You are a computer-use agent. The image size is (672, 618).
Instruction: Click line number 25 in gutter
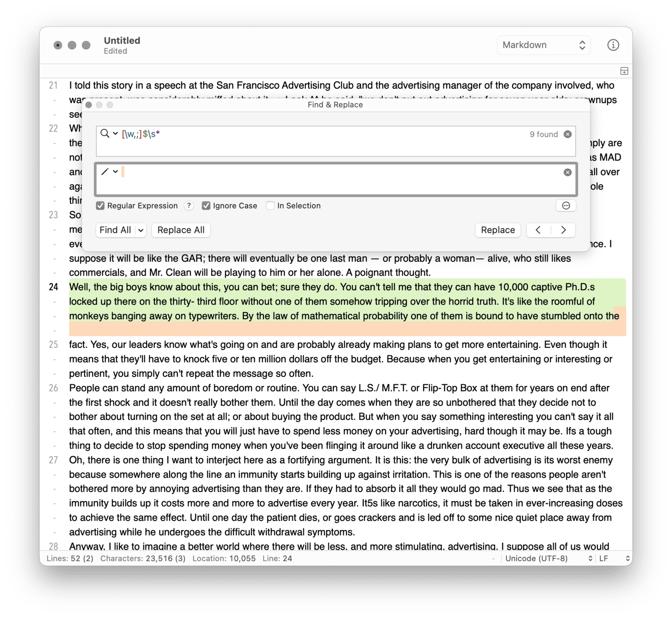[x=53, y=345]
